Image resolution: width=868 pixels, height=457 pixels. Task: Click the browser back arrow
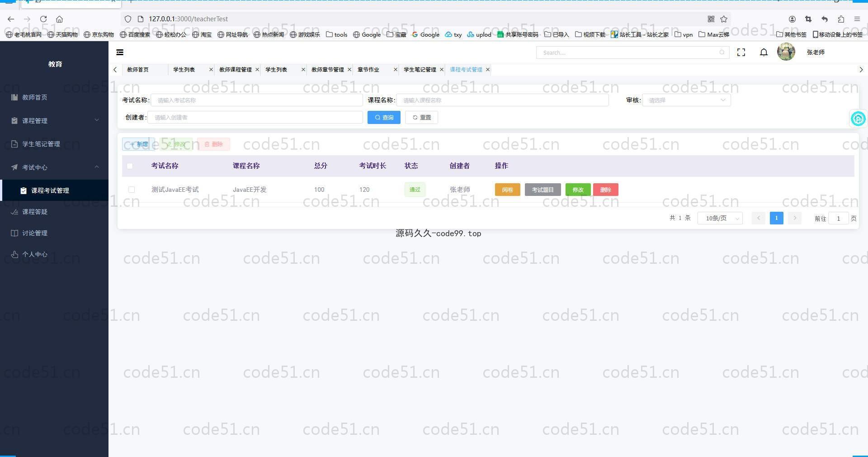coord(11,19)
